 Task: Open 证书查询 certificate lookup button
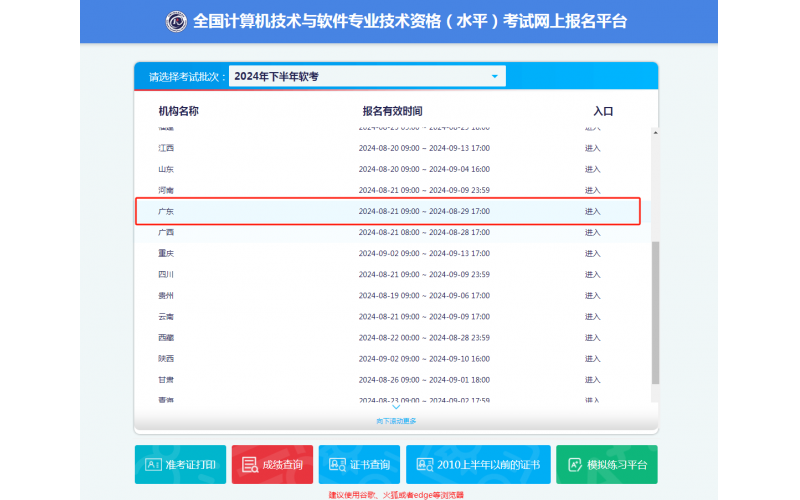359,464
